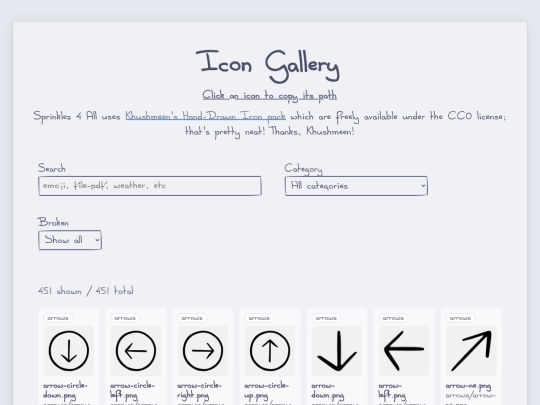Click arrows tag on arrow-circle-right card
Screen dimensions: 540x405
click(192, 318)
